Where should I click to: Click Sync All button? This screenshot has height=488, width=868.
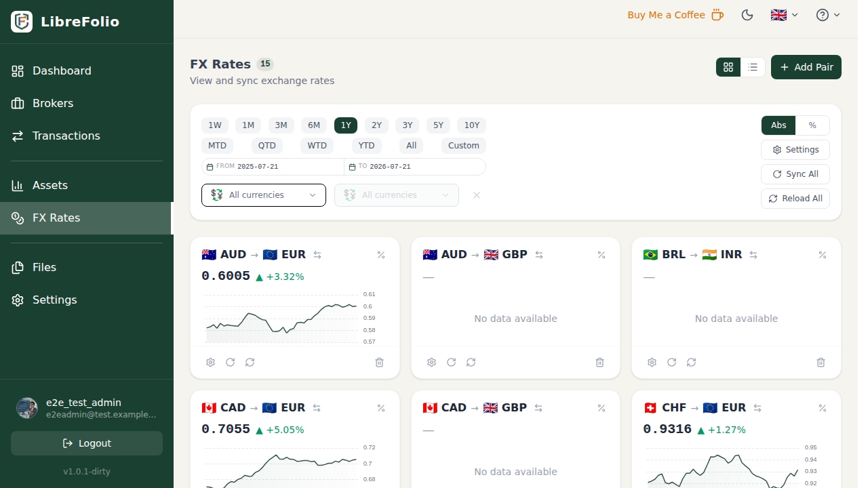[x=795, y=174]
